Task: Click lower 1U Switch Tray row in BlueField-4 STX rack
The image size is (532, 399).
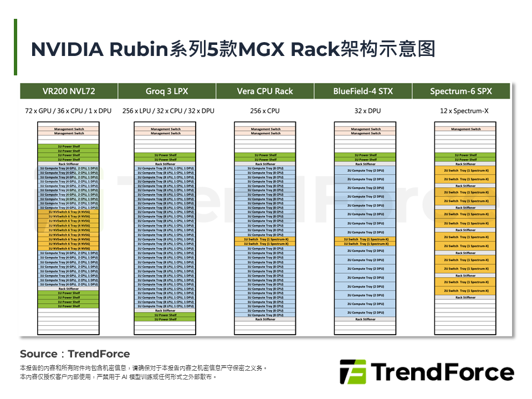Action: [x=365, y=244]
